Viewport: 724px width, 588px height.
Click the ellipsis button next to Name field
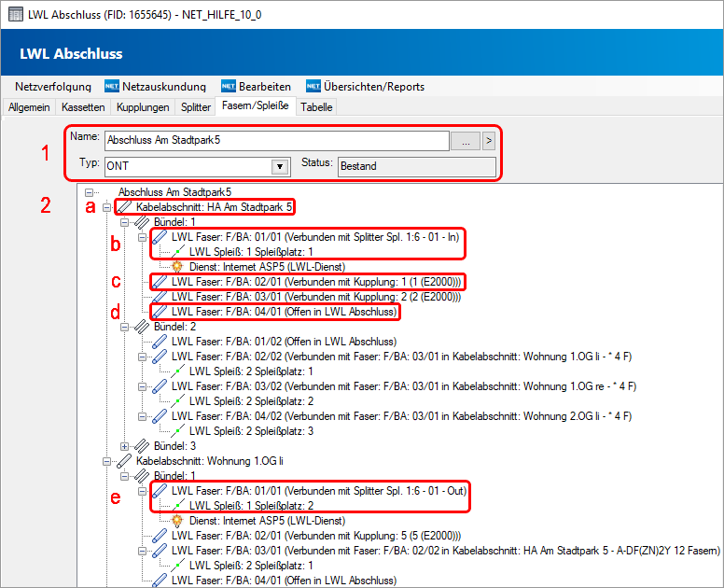click(465, 141)
